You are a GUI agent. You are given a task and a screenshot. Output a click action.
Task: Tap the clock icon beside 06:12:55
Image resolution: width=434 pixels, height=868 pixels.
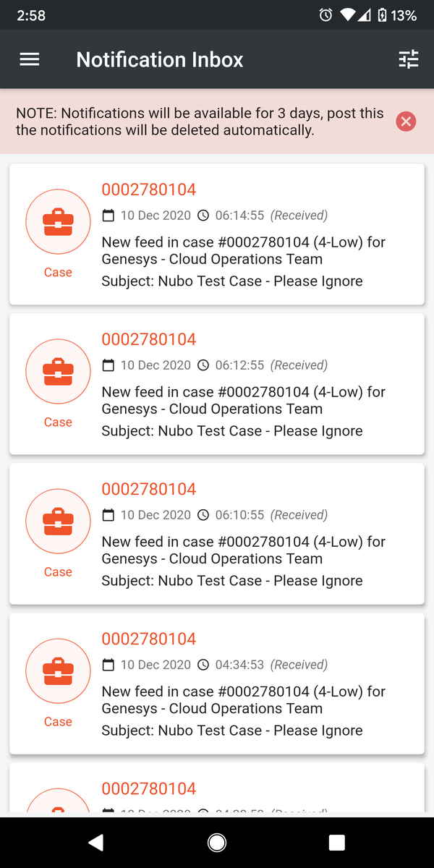pyautogui.click(x=203, y=365)
